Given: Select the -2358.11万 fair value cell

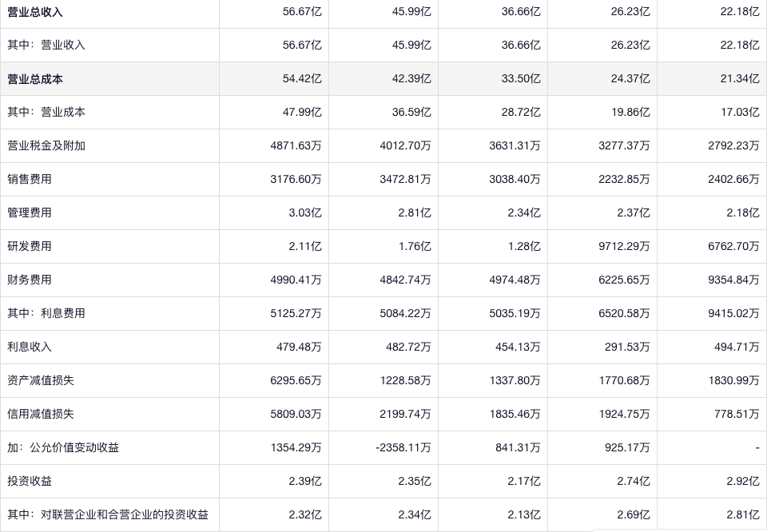Looking at the screenshot, I should click(x=403, y=448).
